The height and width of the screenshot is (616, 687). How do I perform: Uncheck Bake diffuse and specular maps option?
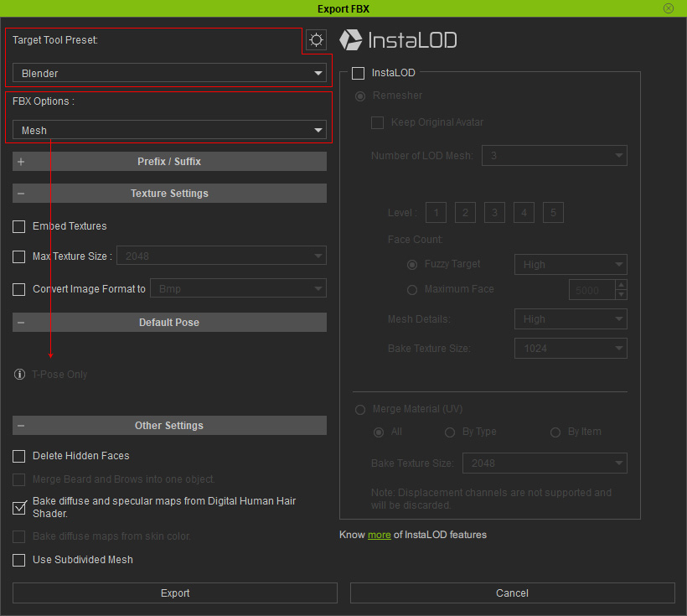18,508
